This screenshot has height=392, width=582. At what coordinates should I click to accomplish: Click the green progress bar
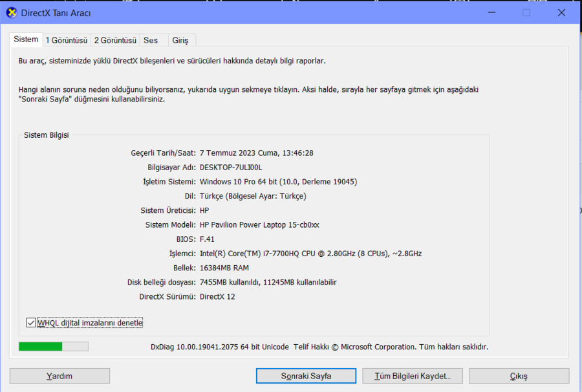pos(54,346)
